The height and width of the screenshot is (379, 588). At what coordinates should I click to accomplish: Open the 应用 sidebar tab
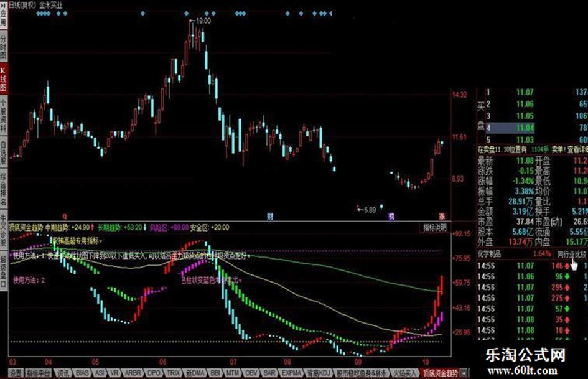(3, 15)
